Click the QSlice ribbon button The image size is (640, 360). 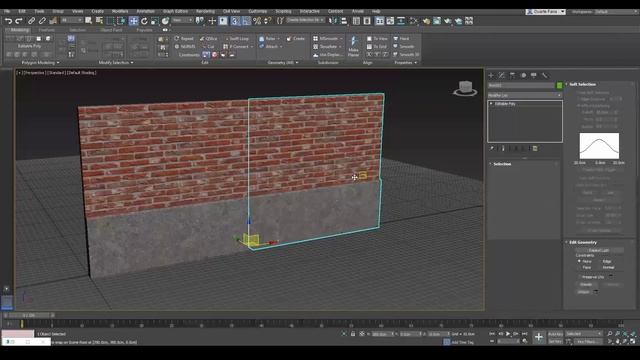tap(209, 39)
